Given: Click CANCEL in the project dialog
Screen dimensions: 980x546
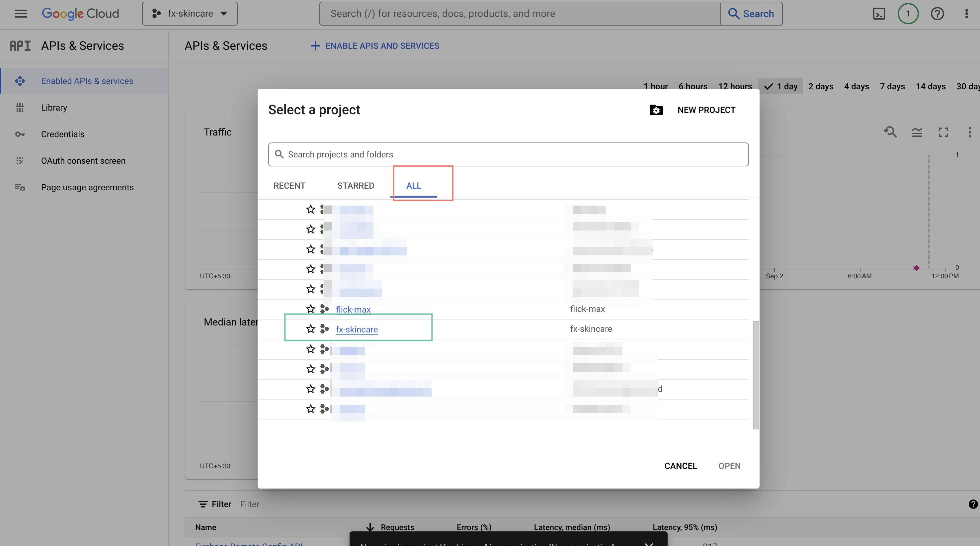Looking at the screenshot, I should (x=681, y=466).
